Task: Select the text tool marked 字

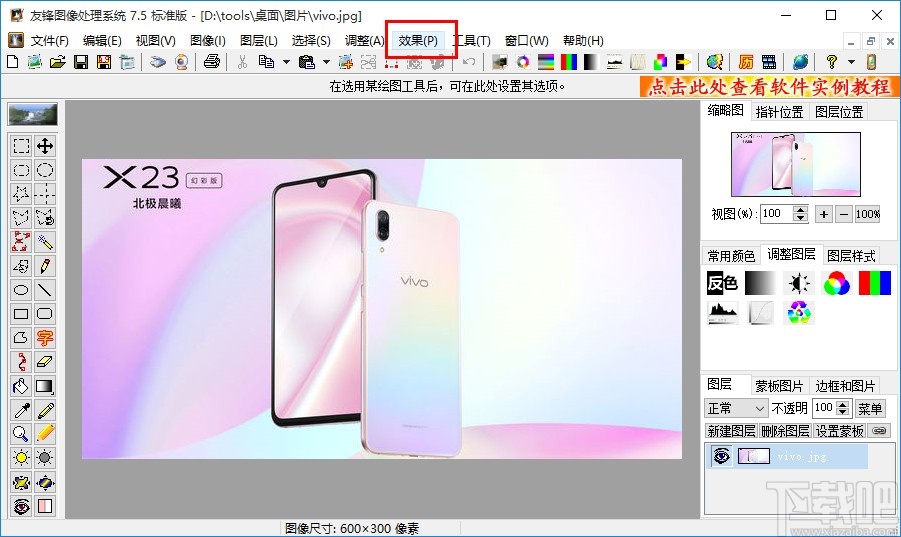Action: (x=45, y=338)
